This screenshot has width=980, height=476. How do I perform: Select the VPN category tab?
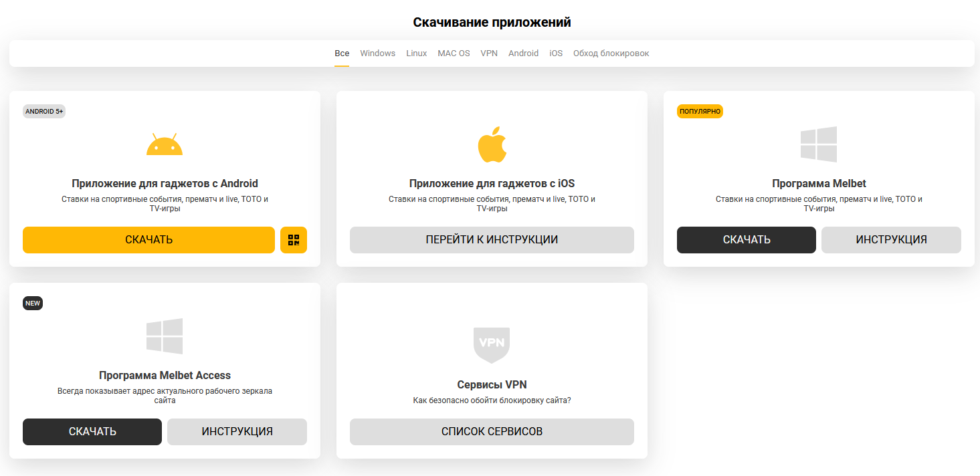pos(489,53)
